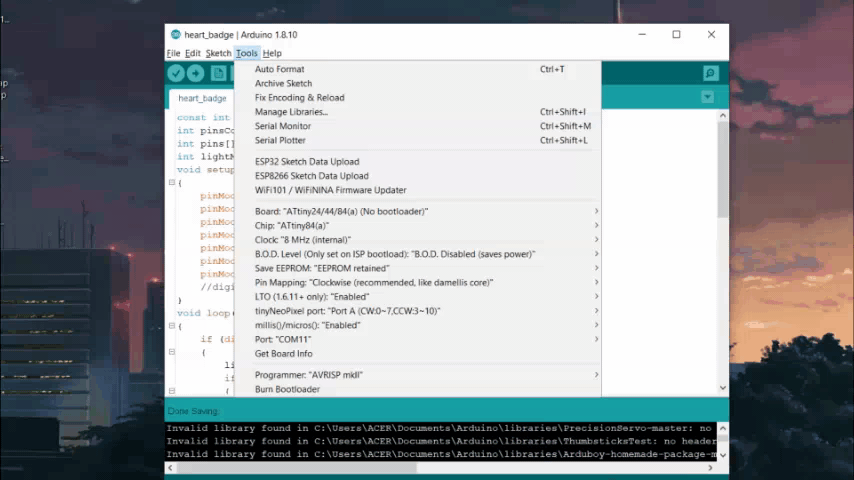Minimize the Arduino window

[642, 34]
